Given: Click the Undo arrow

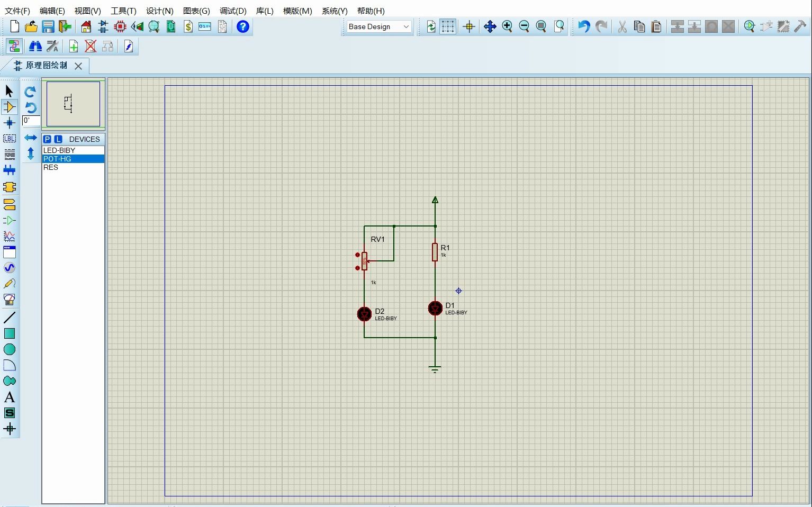Looking at the screenshot, I should pyautogui.click(x=584, y=26).
